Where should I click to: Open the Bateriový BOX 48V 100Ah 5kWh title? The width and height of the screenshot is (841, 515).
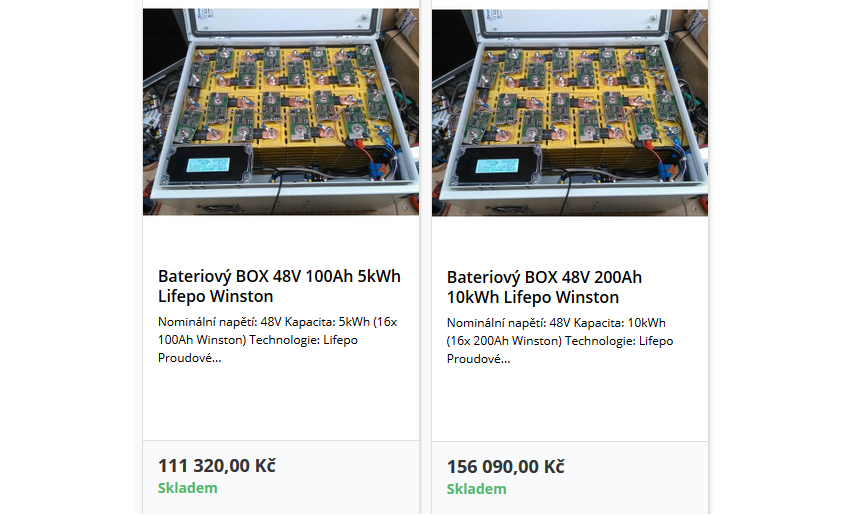coord(279,286)
